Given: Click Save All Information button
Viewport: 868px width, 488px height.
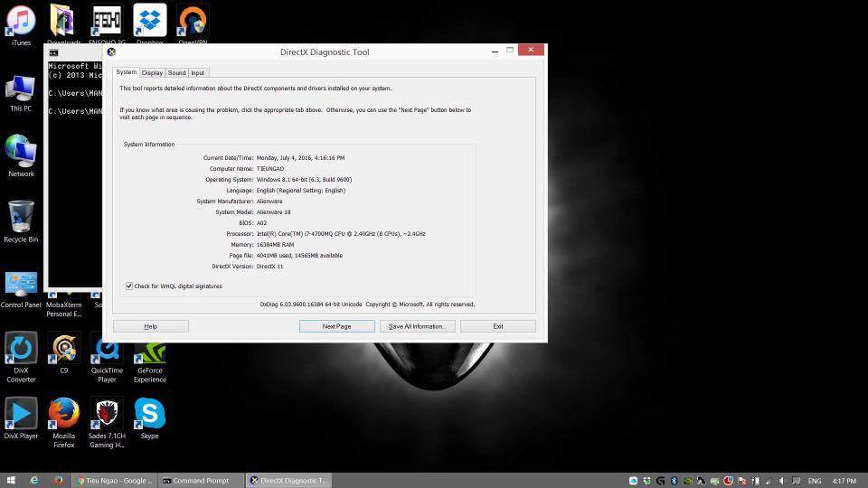Looking at the screenshot, I should pyautogui.click(x=418, y=326).
